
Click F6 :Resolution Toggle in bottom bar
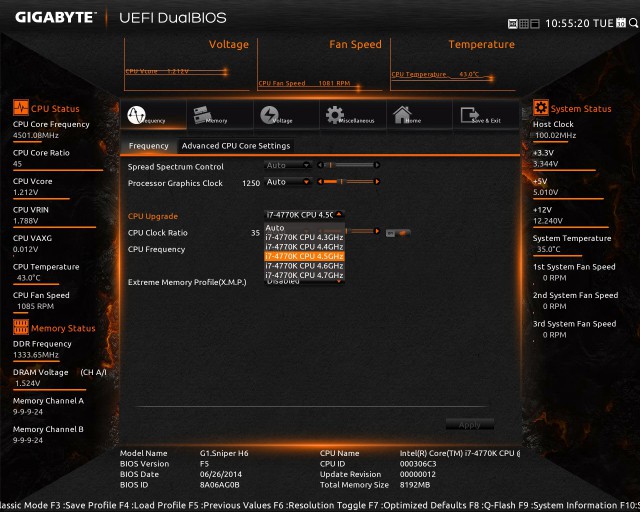pyautogui.click(x=320, y=505)
